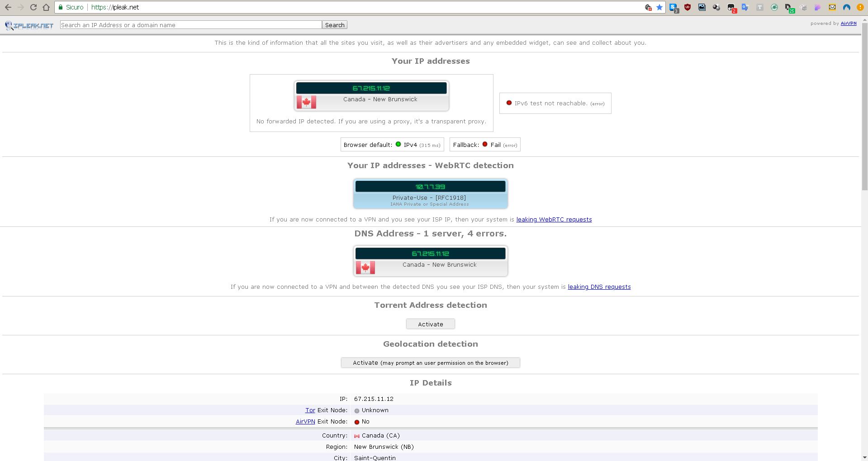Viewport: 868px width, 461px height.
Task: Activate Geolocation detection
Action: (431, 363)
